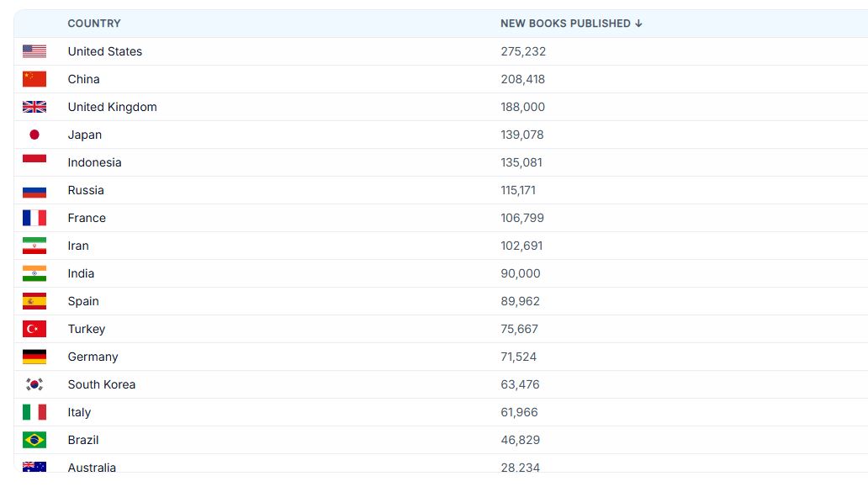This screenshot has height=492, width=868.
Task: Click the value 89,962
Action: tap(520, 301)
